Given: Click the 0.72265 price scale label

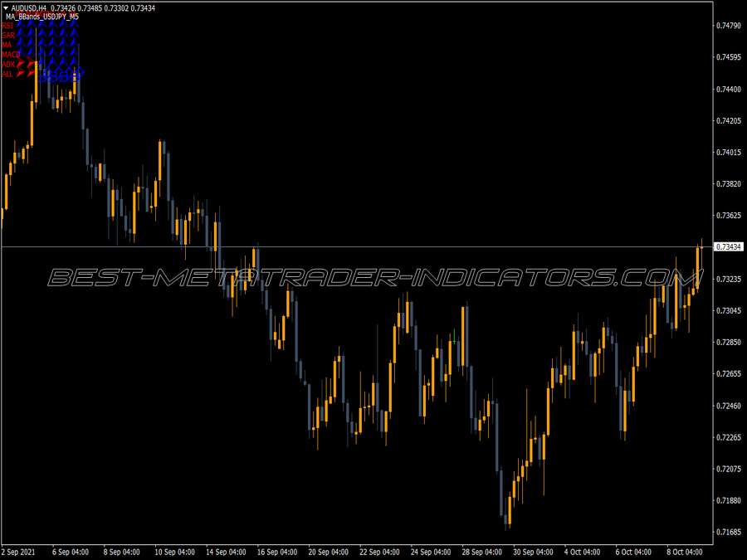Looking at the screenshot, I should pyautogui.click(x=729, y=437).
